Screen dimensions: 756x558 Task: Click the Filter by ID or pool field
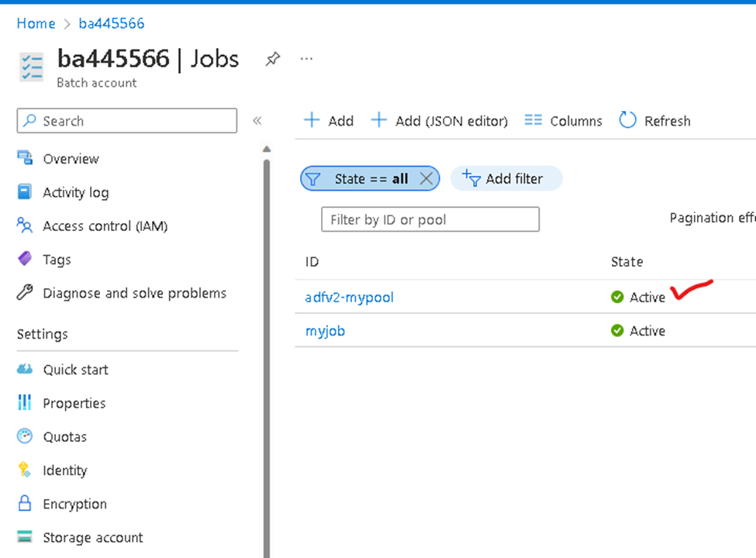(x=430, y=220)
